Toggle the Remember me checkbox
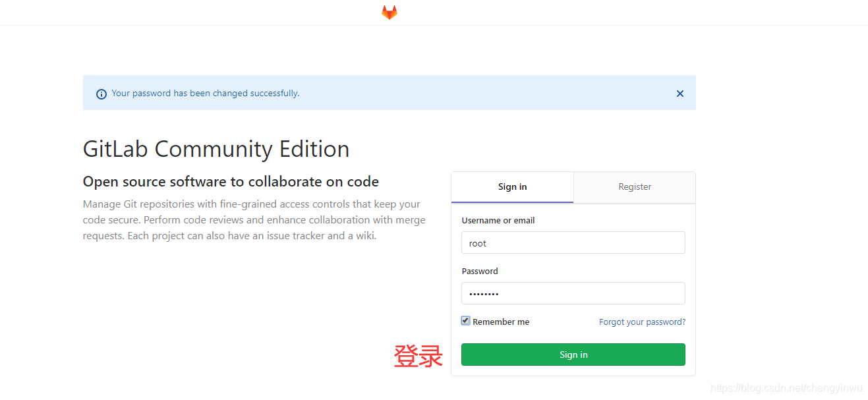 [x=466, y=321]
